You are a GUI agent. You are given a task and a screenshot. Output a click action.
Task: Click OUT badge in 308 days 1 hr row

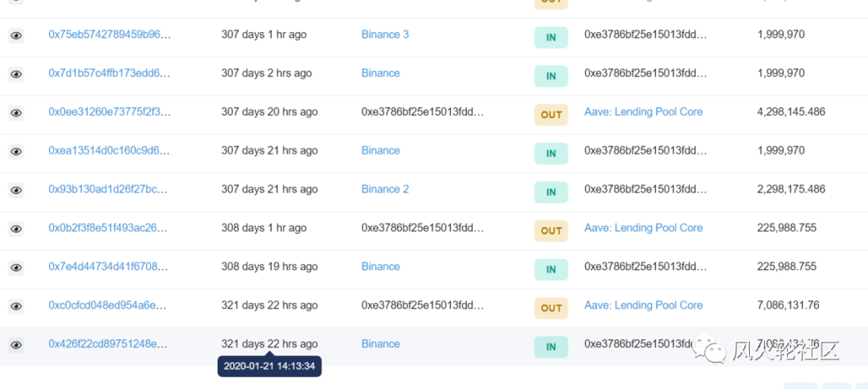coord(551,231)
